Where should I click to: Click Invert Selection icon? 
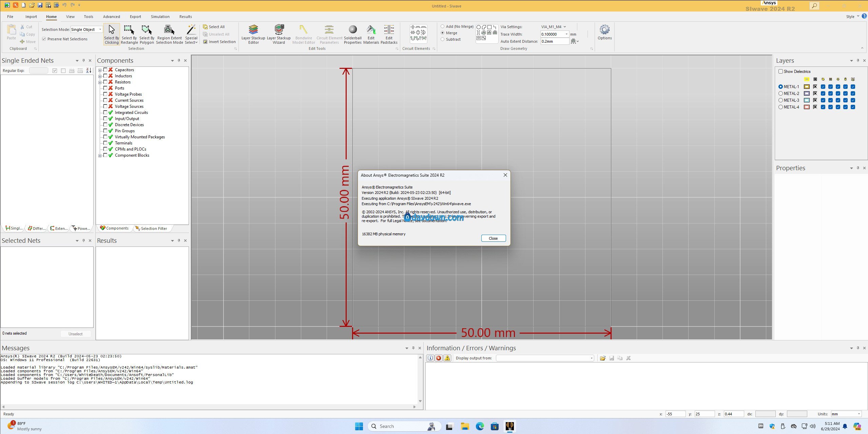pyautogui.click(x=205, y=42)
